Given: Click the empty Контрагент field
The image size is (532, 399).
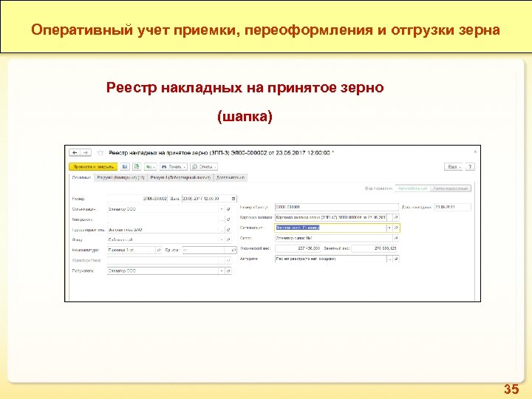Looking at the screenshot, I should 163,219.
